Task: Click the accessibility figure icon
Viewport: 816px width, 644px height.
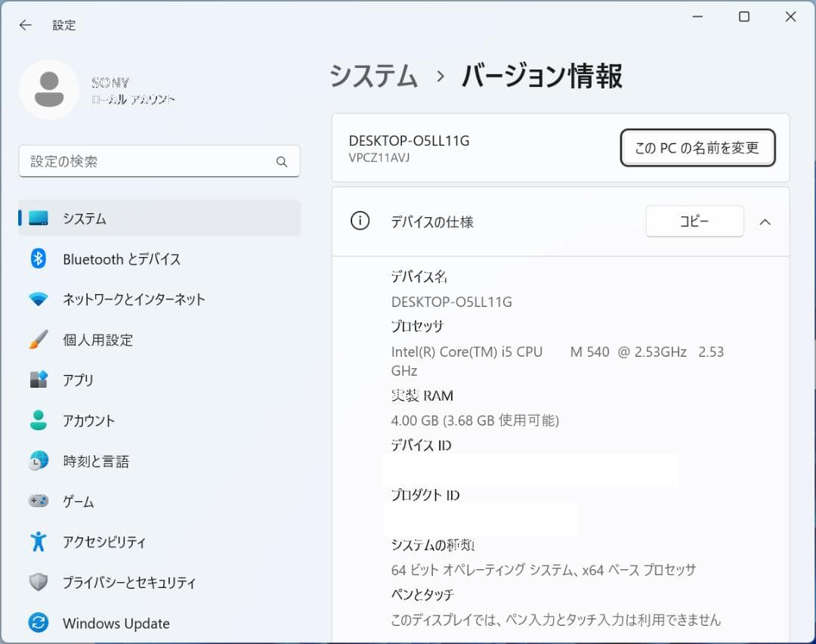Action: (39, 541)
